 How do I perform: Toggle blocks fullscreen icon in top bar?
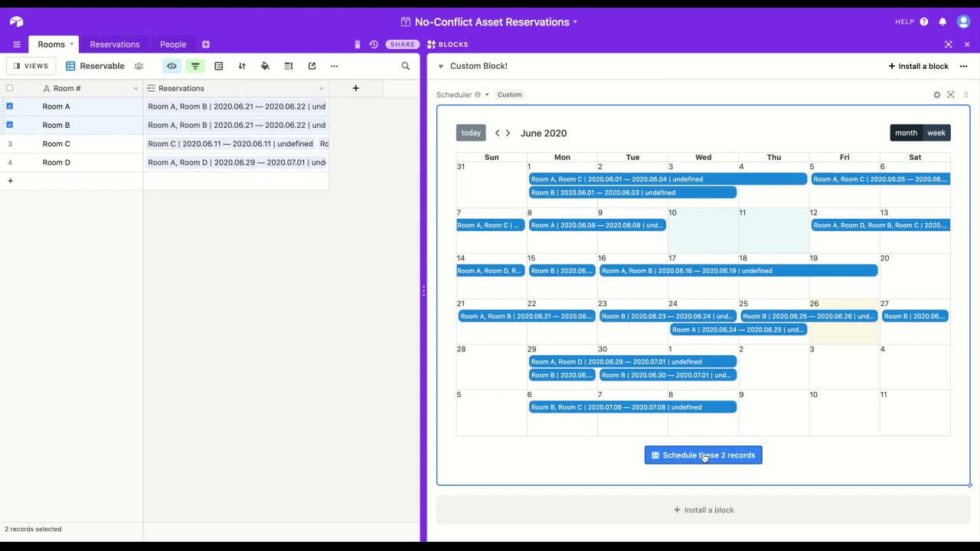click(x=949, y=44)
